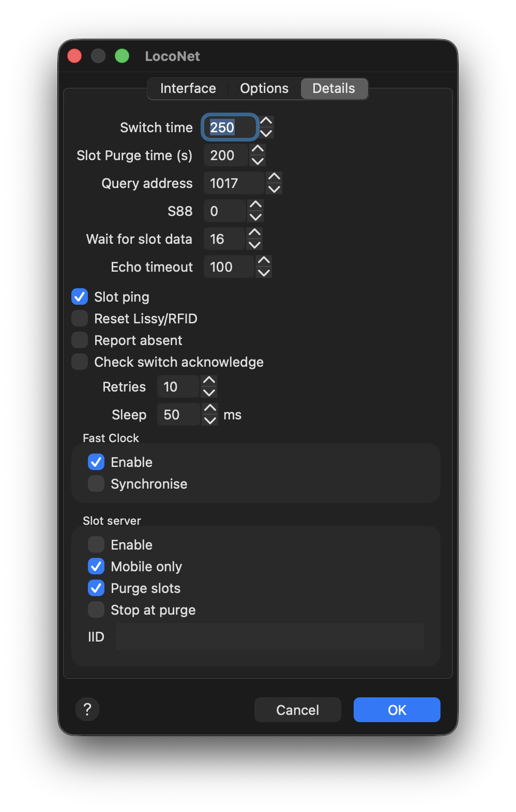The width and height of the screenshot is (516, 812).
Task: Decrease the Sleep ms value
Action: point(210,421)
